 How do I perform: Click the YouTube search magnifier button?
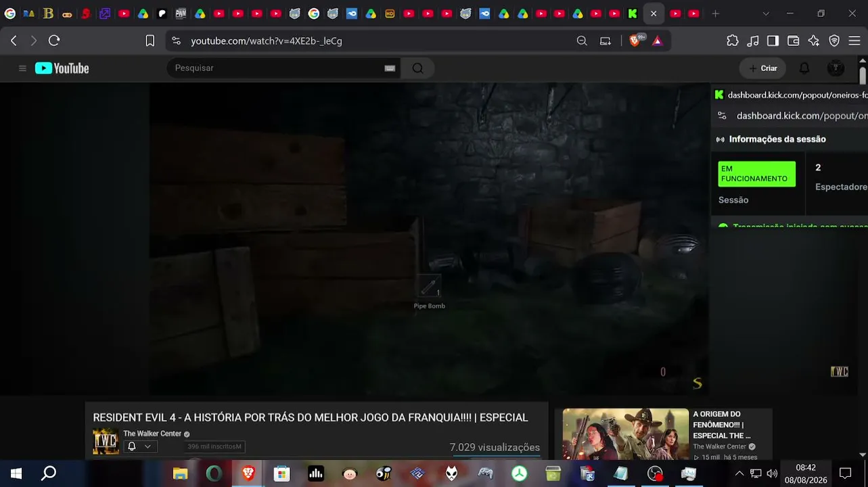pyautogui.click(x=417, y=68)
